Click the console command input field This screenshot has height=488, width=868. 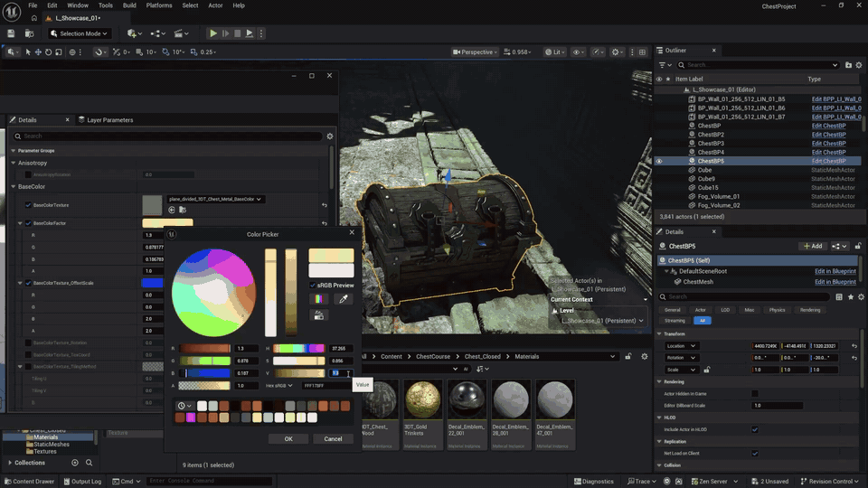pyautogui.click(x=209, y=482)
